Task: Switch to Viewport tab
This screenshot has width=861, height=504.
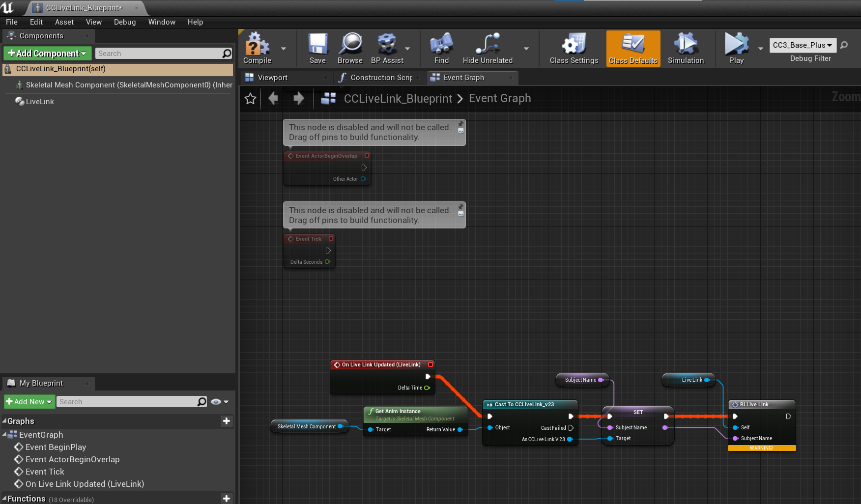Action: pos(286,78)
